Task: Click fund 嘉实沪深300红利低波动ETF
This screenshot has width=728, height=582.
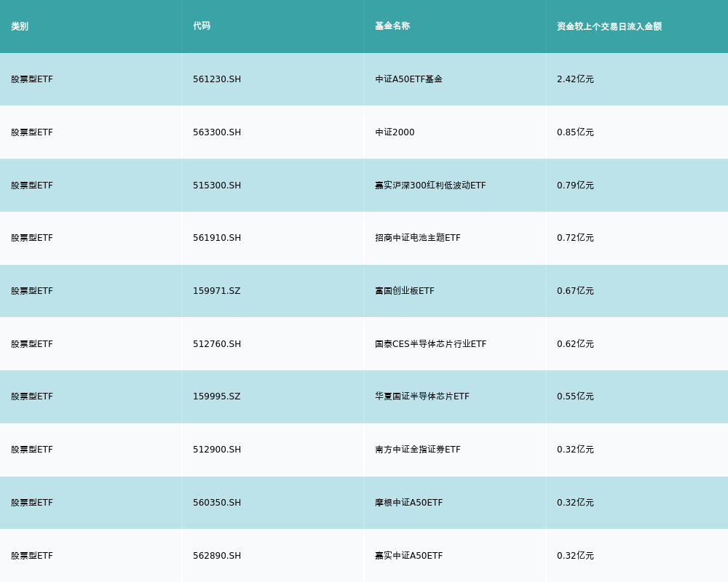Action: coord(430,186)
